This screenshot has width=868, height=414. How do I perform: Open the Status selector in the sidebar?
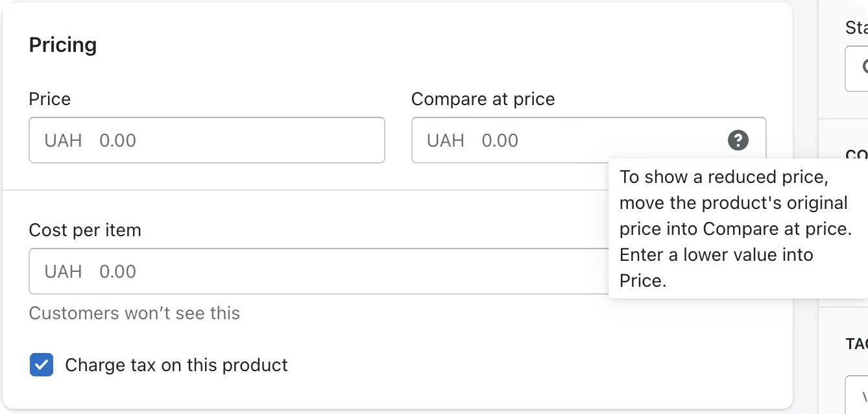(x=858, y=69)
